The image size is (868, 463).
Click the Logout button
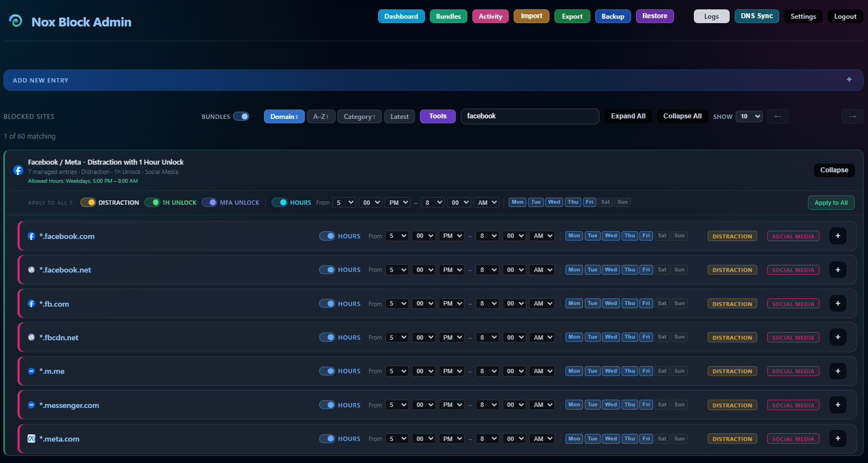(x=845, y=17)
